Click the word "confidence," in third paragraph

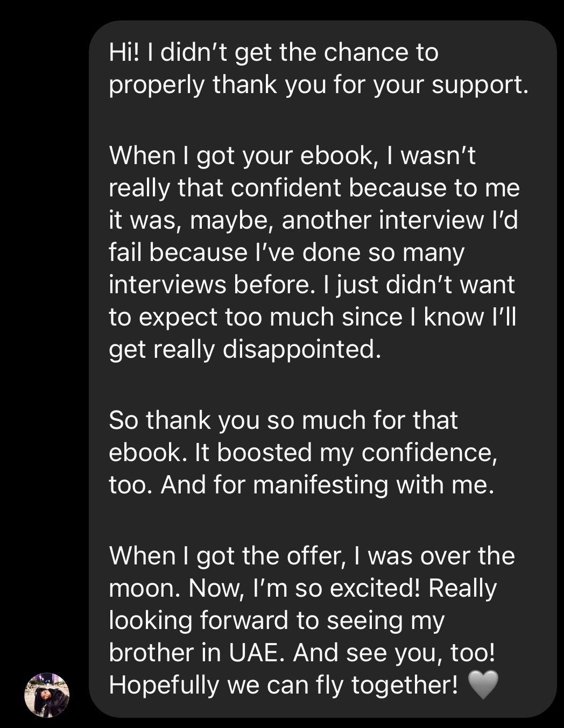pyautogui.click(x=429, y=453)
